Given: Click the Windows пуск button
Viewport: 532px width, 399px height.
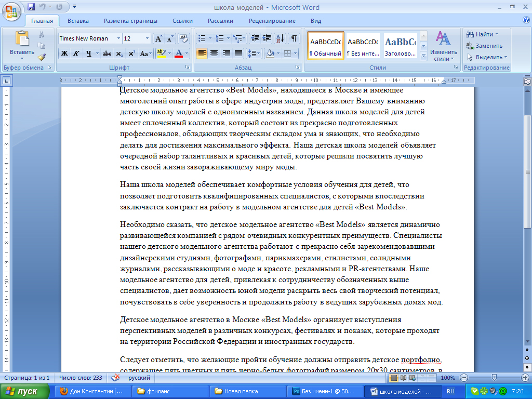Looking at the screenshot, I should click(24, 391).
